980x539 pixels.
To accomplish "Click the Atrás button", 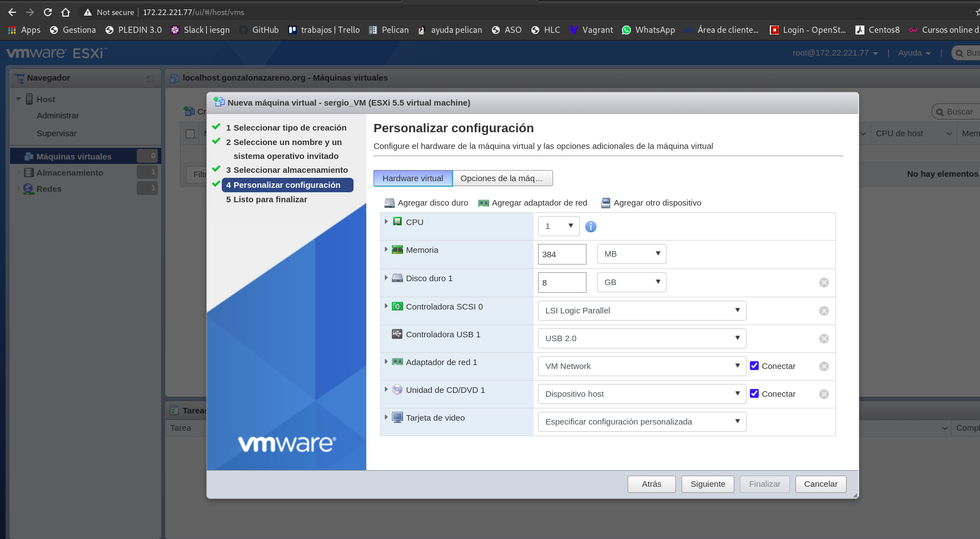I will (x=651, y=484).
